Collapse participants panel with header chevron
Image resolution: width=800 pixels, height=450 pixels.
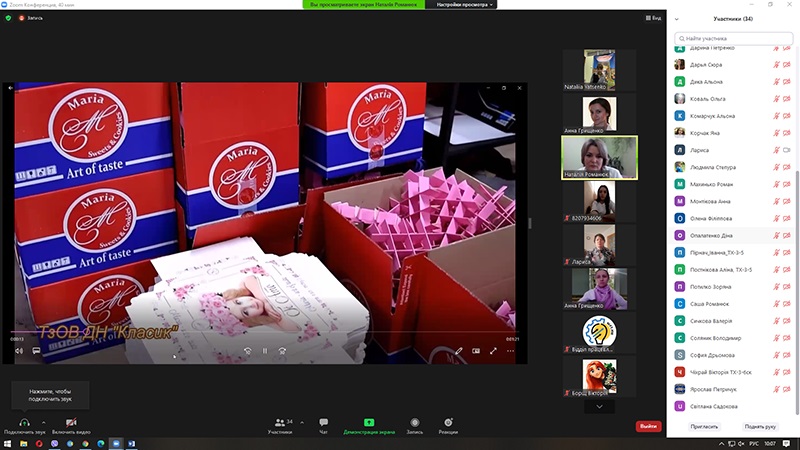point(677,19)
